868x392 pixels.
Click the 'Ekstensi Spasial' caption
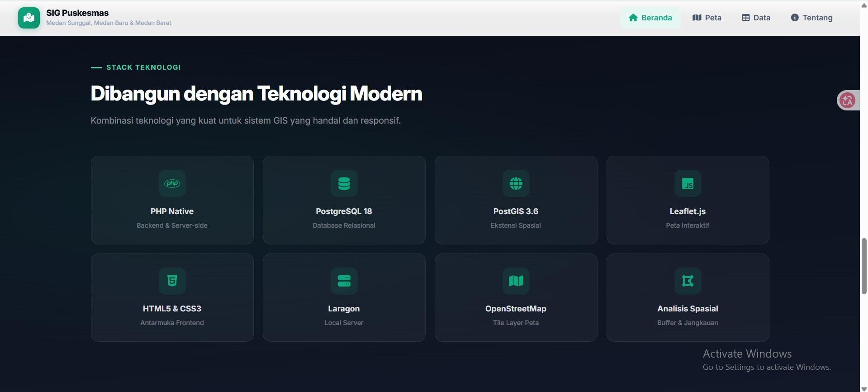516,225
